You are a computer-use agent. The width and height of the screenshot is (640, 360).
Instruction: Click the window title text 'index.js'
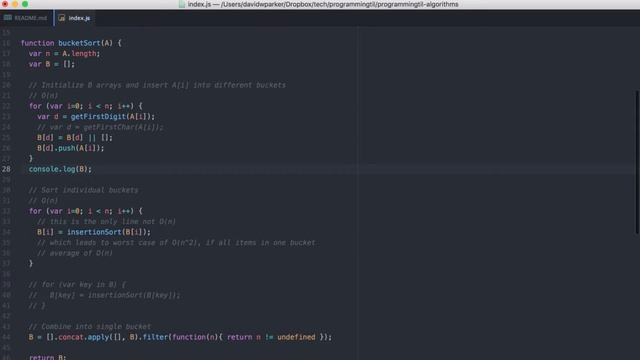tap(199, 4)
